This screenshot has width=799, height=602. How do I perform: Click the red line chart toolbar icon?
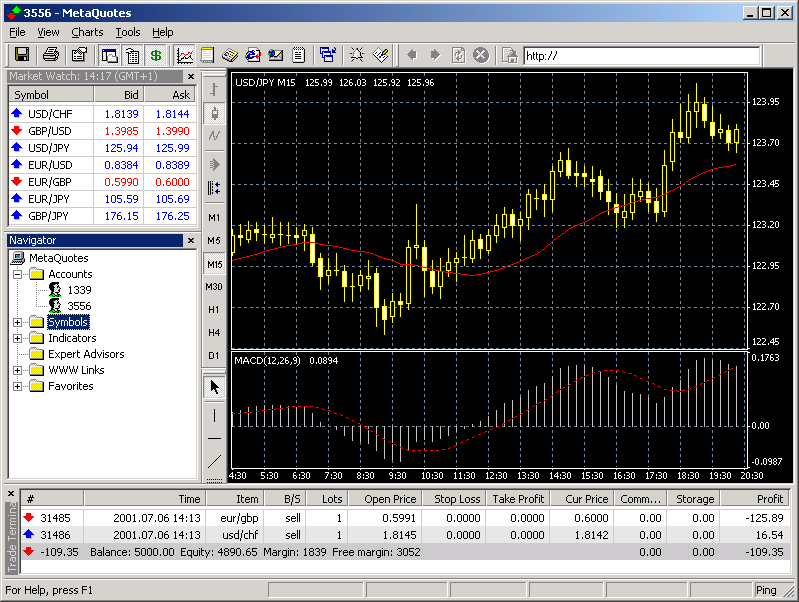(185, 55)
